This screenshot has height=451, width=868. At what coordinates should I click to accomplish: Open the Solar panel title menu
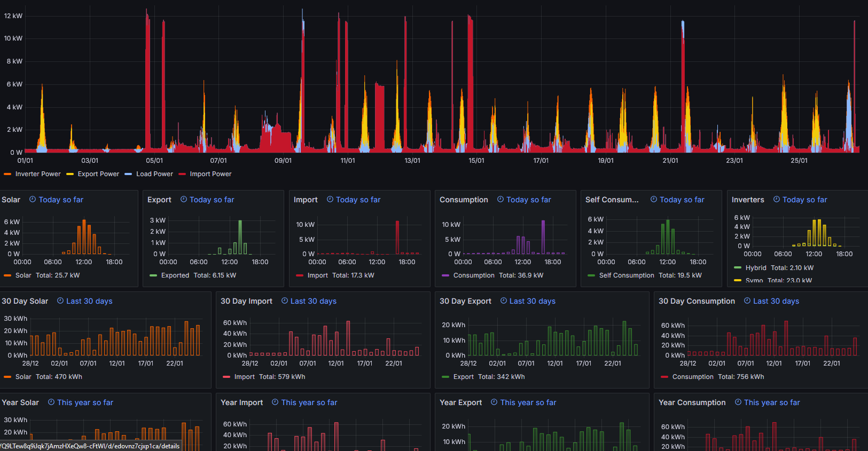11,200
